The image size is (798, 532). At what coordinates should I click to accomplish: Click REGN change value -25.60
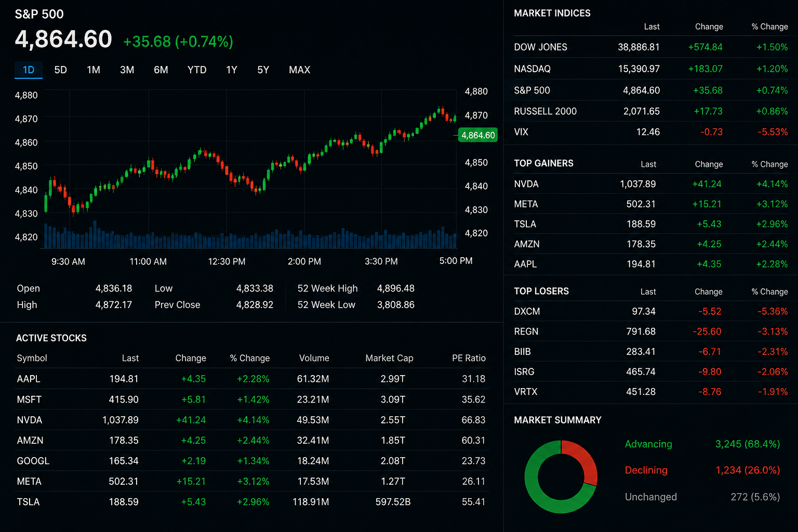tap(707, 331)
